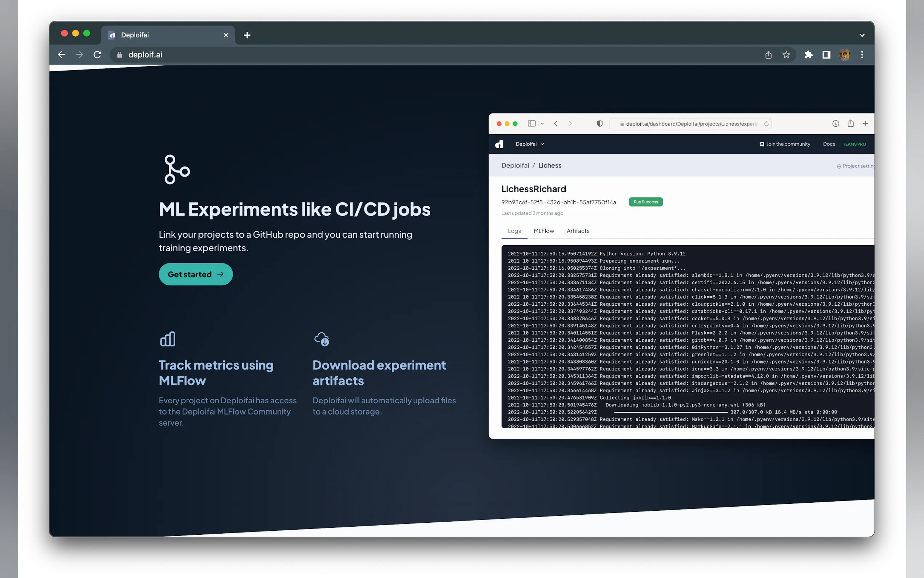Image resolution: width=924 pixels, height=578 pixels.
Task: Open the Chrome three-dot menu
Action: pos(862,55)
